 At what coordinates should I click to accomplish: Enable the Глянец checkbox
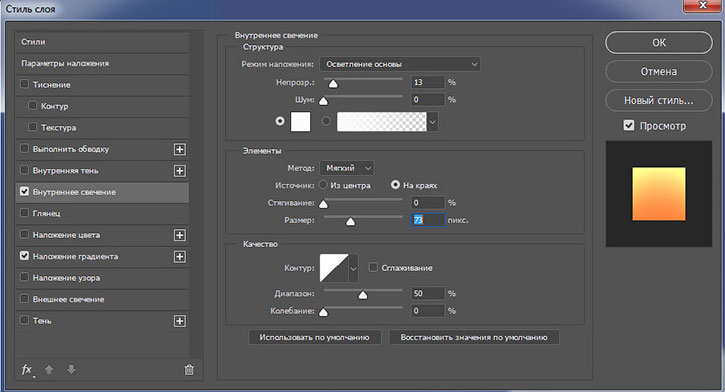pos(25,213)
